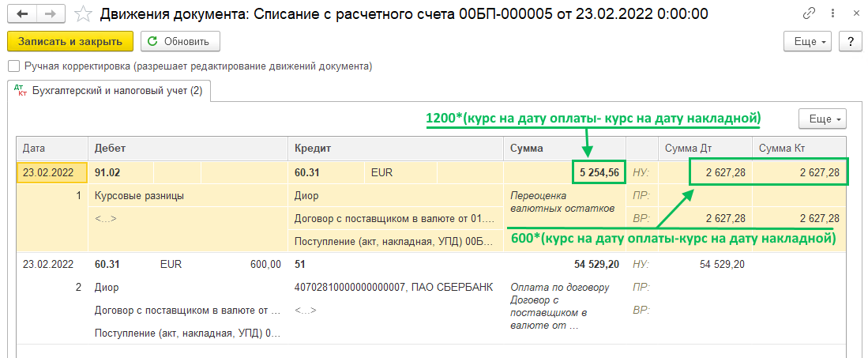The height and width of the screenshot is (358, 868).
Task: Select the 5 254,56 amount cell
Action: point(597,171)
